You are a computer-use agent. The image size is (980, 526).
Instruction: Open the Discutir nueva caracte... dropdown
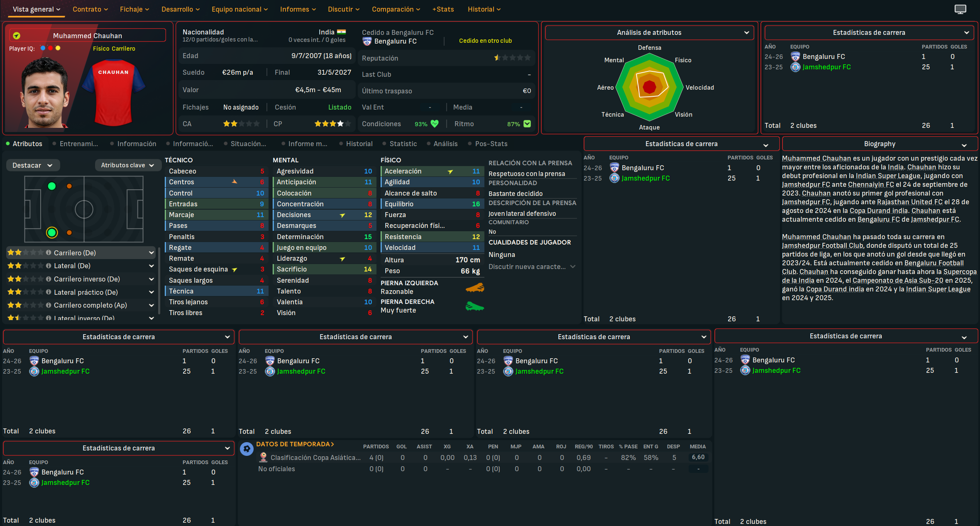532,267
